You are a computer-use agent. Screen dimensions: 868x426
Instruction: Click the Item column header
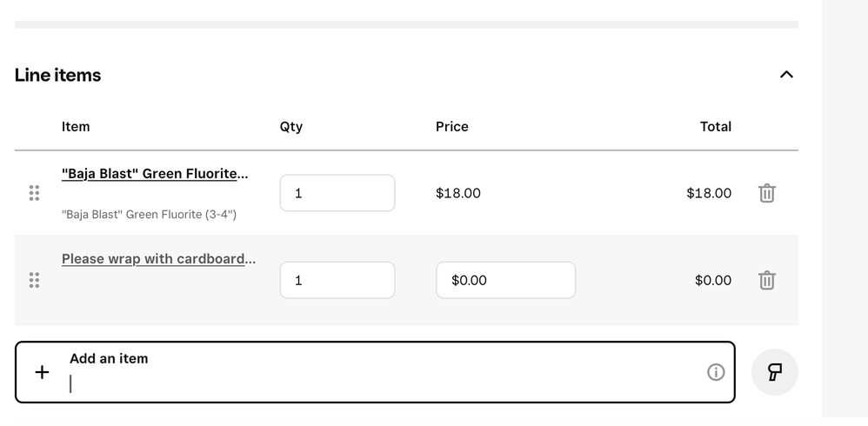coord(76,127)
